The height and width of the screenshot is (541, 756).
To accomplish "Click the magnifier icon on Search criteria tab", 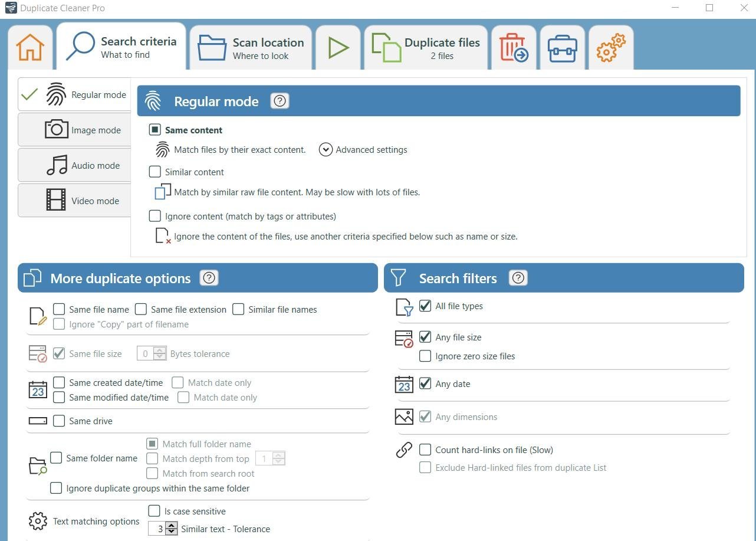I will point(80,46).
